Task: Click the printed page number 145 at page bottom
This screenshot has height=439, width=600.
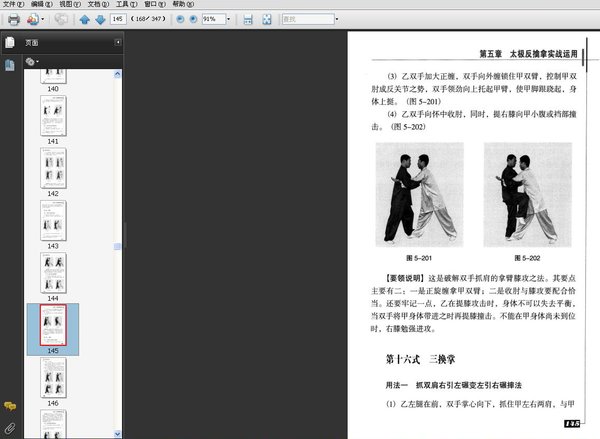Action: [572, 423]
